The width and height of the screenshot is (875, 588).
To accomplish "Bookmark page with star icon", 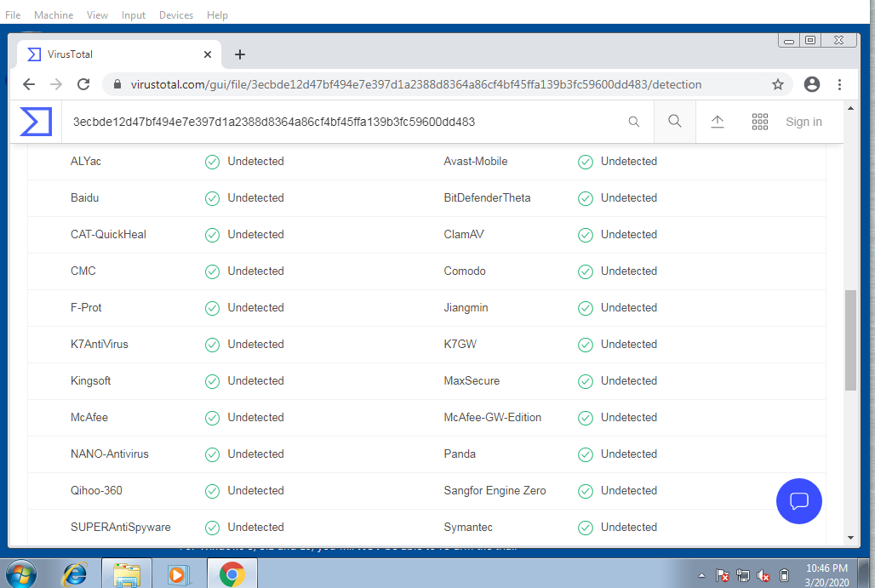I will (777, 84).
